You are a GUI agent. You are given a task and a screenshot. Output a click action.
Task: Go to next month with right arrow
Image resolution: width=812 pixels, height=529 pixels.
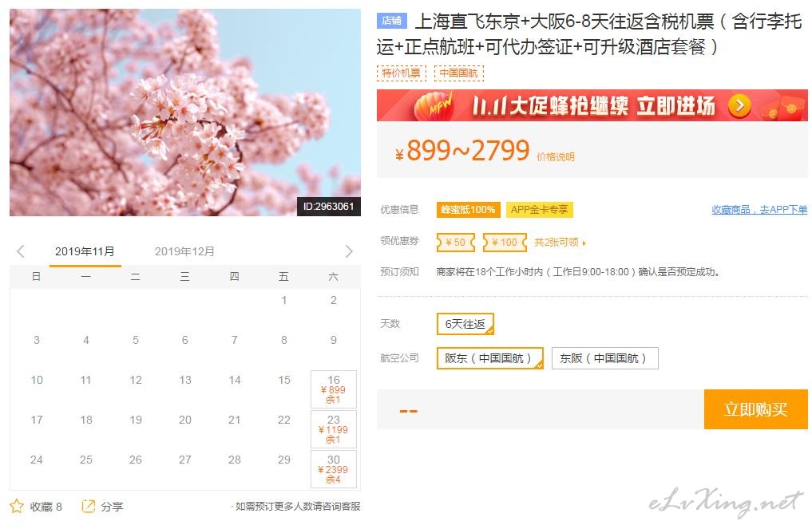click(349, 251)
